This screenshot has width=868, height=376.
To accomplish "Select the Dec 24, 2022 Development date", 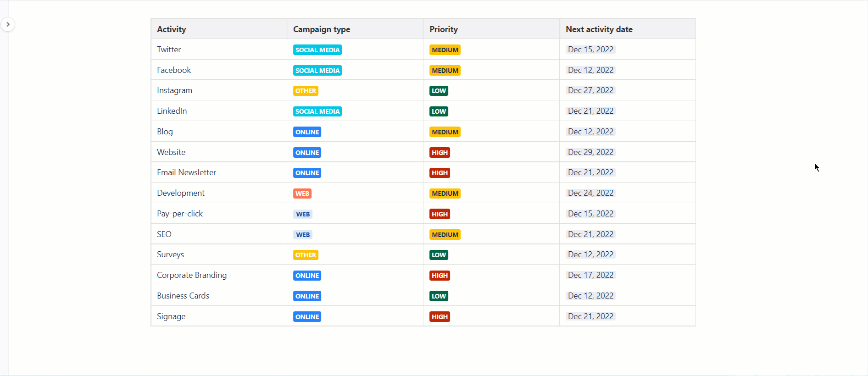I will tap(590, 193).
